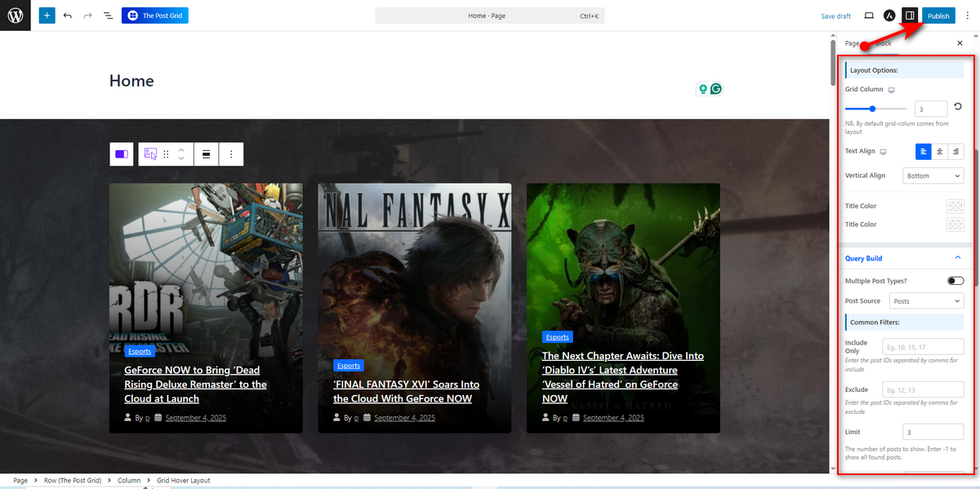Viewport: 980px width, 489px height.
Task: Click Esports tag on Final Fantasy post
Action: point(349,366)
